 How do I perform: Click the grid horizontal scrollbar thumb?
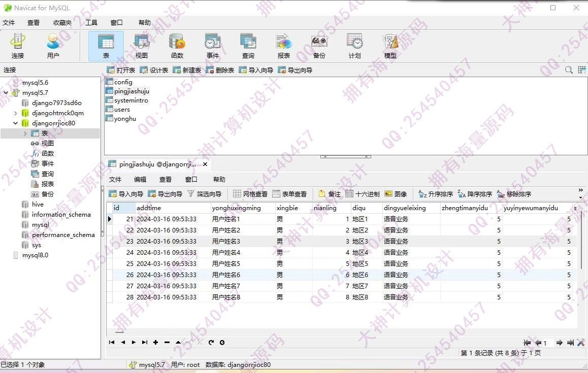click(119, 332)
